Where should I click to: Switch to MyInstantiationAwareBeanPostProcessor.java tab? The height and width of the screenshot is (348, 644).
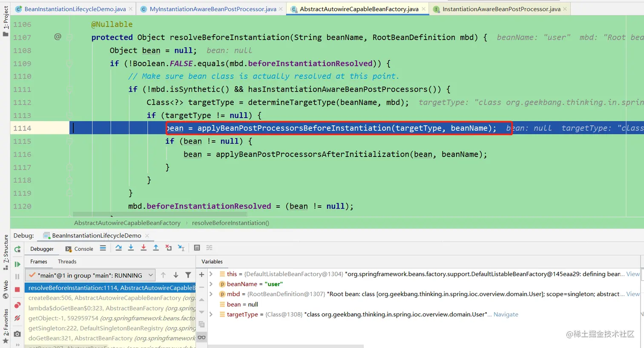tap(213, 9)
